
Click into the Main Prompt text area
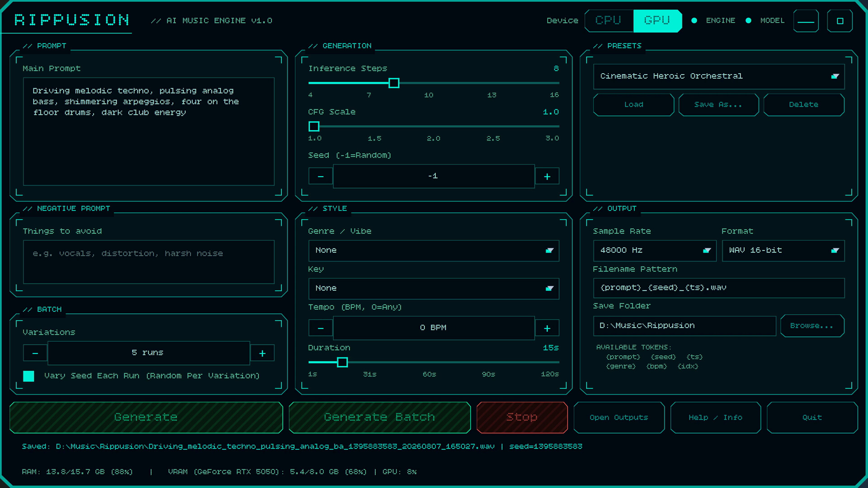point(149,131)
